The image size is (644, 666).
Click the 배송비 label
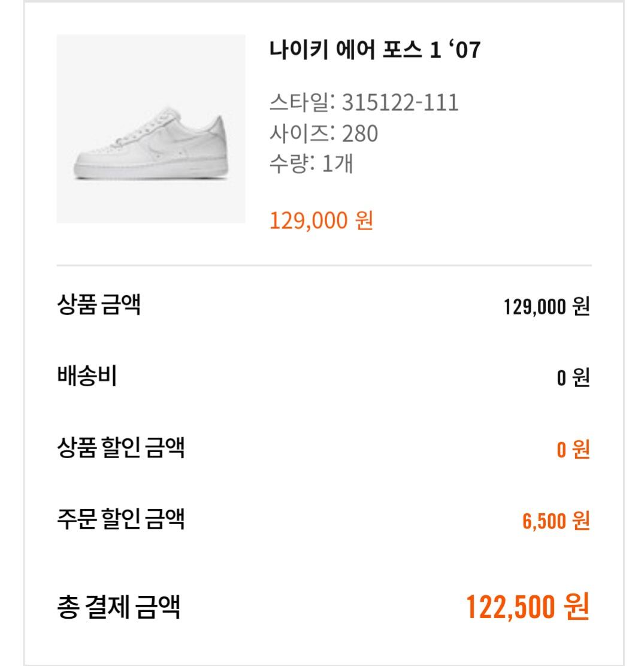[86, 377]
